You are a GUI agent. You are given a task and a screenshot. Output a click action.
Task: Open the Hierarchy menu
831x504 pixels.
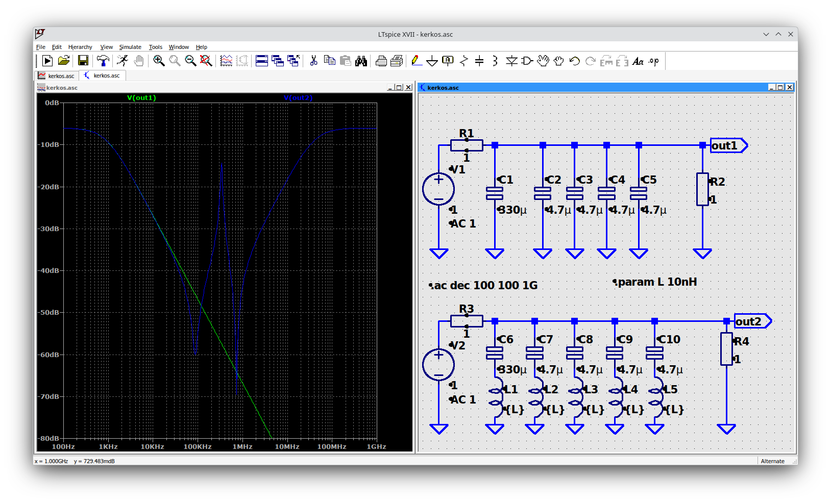(x=80, y=47)
